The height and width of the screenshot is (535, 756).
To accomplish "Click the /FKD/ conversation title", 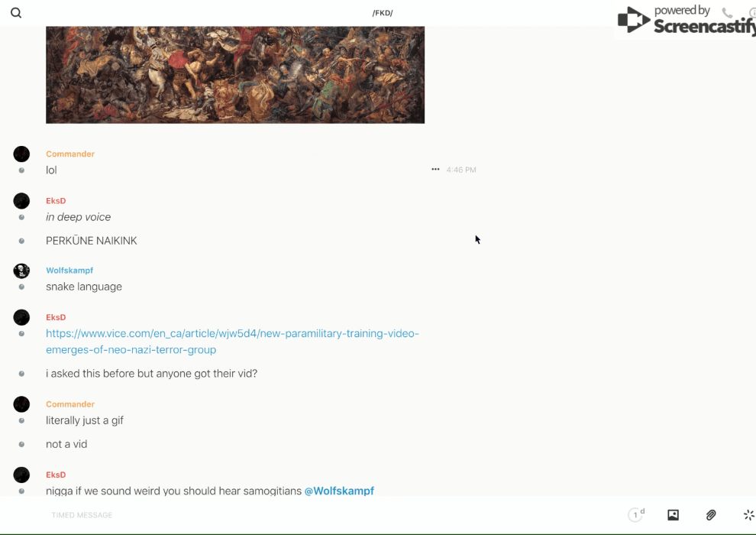I will 383,13.
